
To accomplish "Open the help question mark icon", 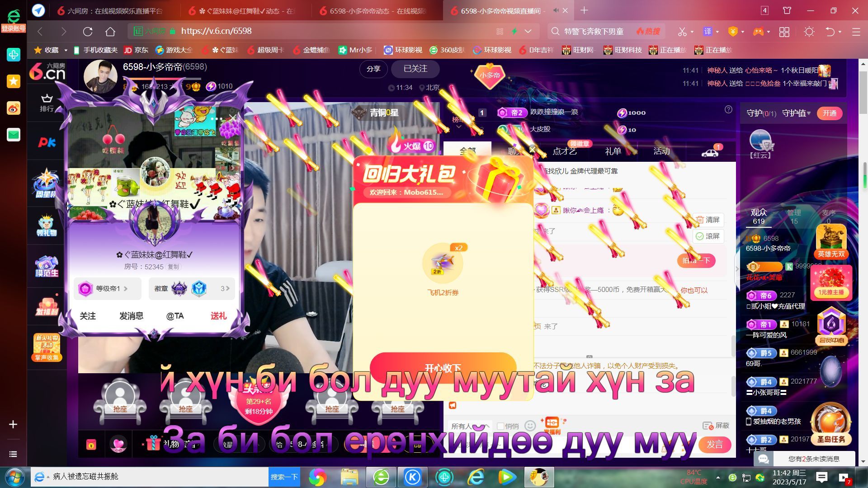I will pyautogui.click(x=728, y=110).
